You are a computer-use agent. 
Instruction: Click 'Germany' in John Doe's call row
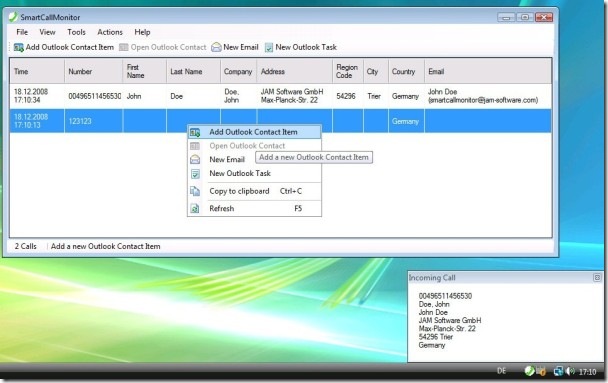pos(405,96)
